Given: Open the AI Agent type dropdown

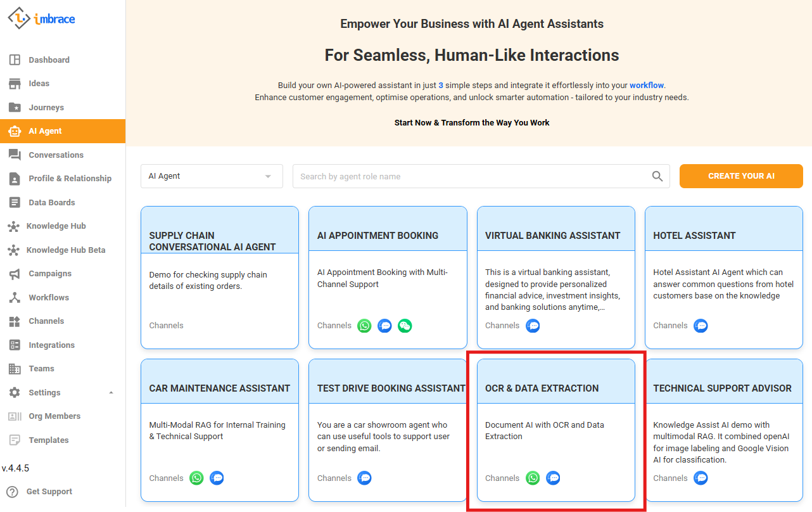Looking at the screenshot, I should click(x=212, y=176).
